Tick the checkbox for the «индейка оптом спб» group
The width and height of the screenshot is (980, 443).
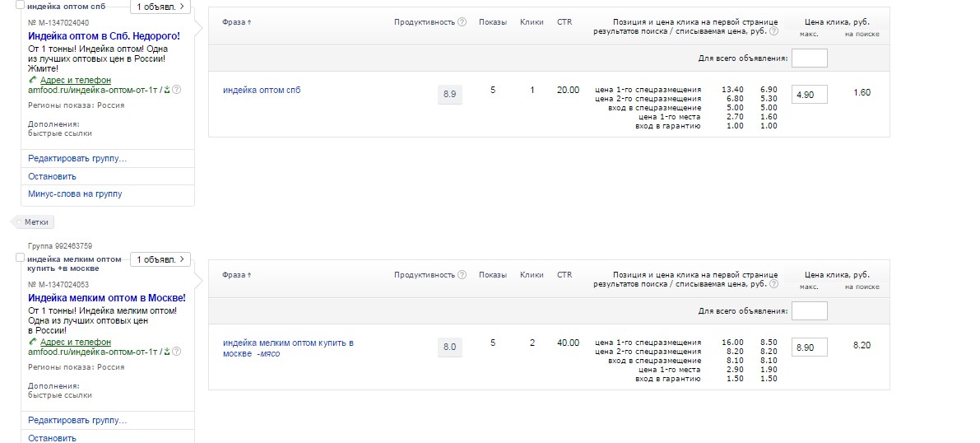[21, 5]
